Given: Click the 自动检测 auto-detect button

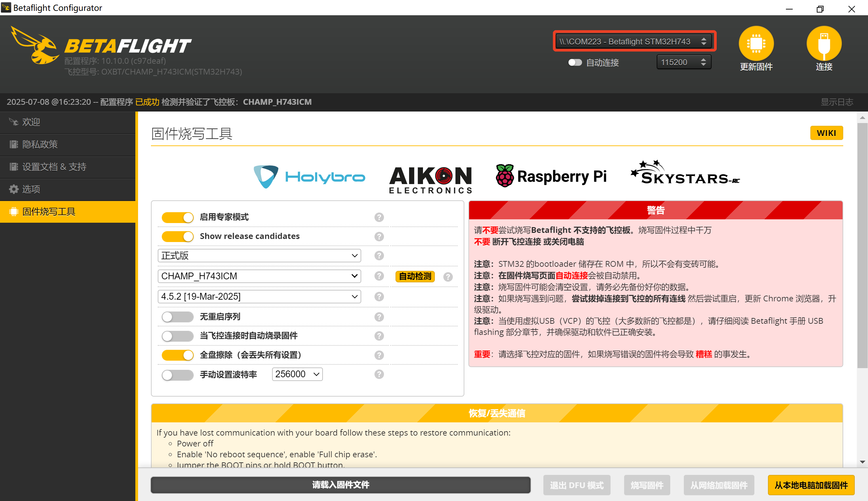Looking at the screenshot, I should point(415,276).
